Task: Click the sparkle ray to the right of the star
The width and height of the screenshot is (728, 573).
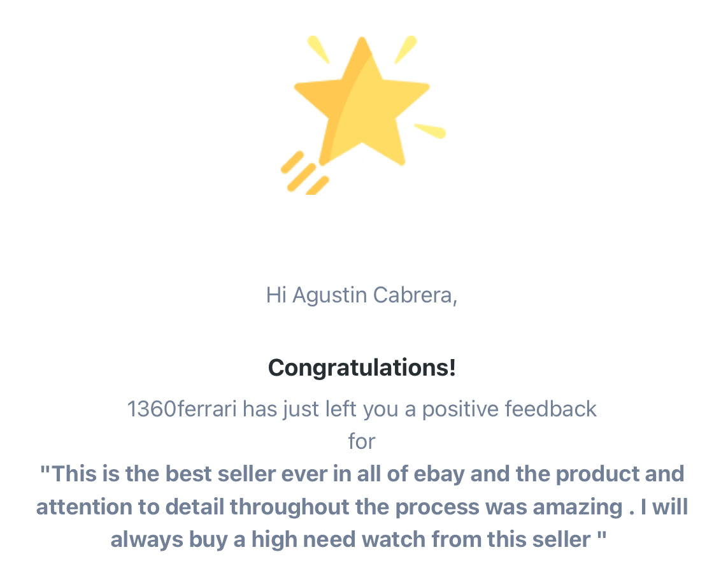Action: (x=430, y=131)
